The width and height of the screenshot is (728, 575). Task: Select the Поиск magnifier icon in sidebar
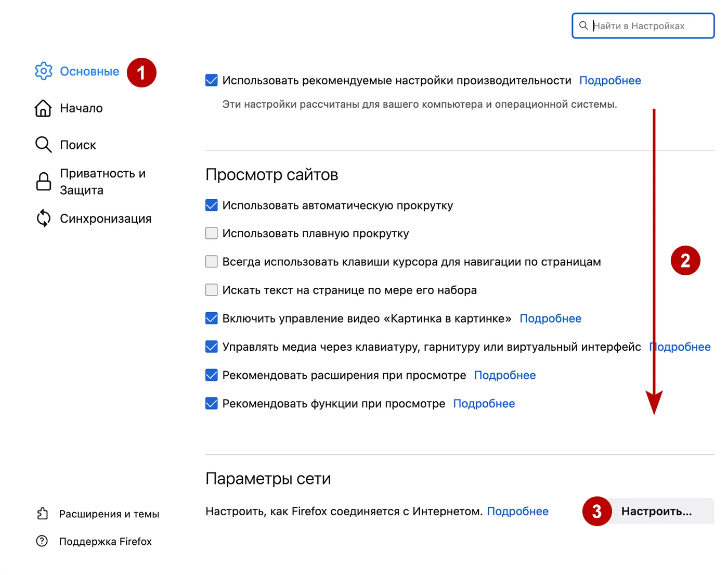click(44, 144)
